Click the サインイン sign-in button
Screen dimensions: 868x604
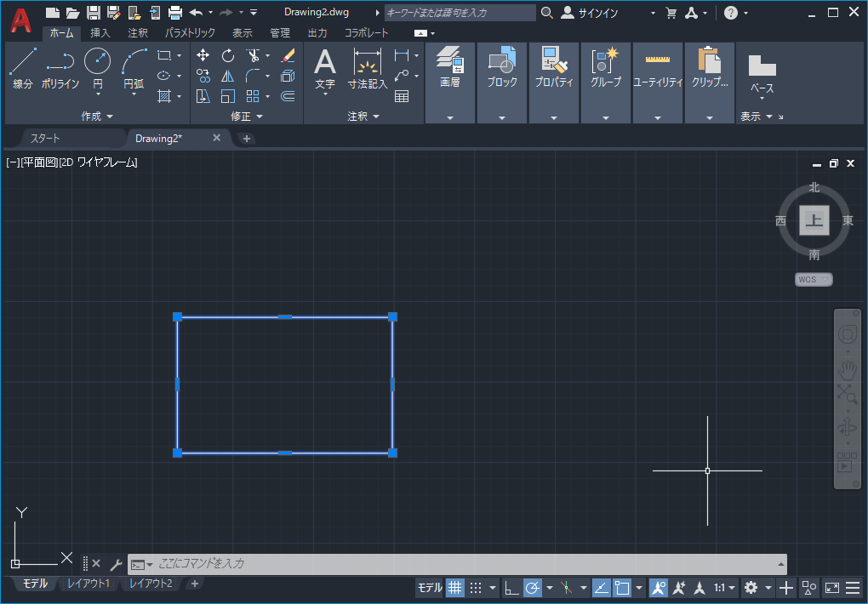(590, 13)
